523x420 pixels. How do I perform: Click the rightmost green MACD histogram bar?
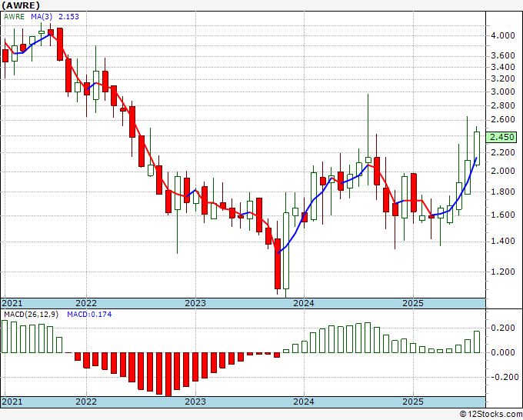coord(477,342)
